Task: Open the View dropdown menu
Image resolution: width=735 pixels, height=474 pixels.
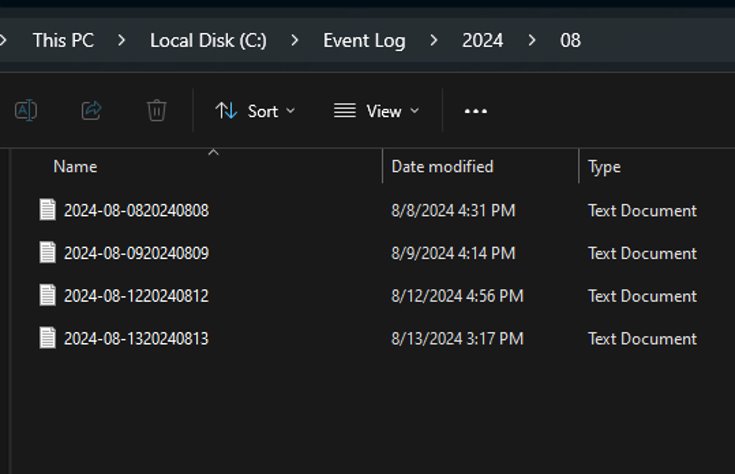Action: pyautogui.click(x=376, y=111)
